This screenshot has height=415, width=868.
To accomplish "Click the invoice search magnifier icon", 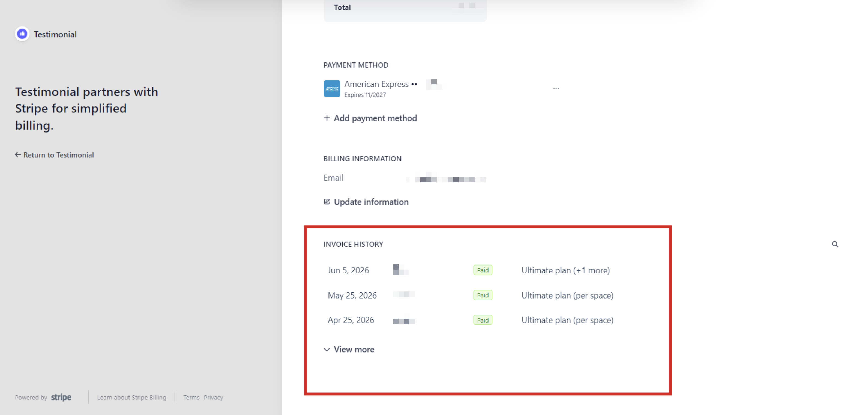I will pos(835,244).
